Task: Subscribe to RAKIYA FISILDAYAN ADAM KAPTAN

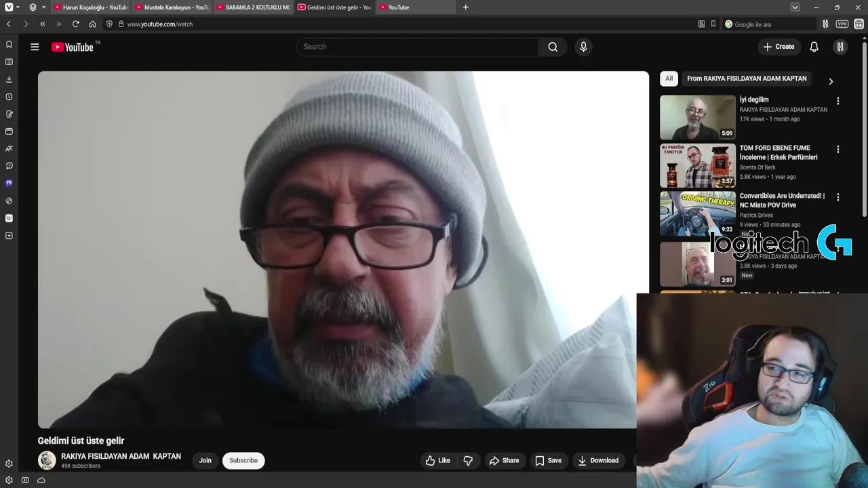Action: [243, 460]
